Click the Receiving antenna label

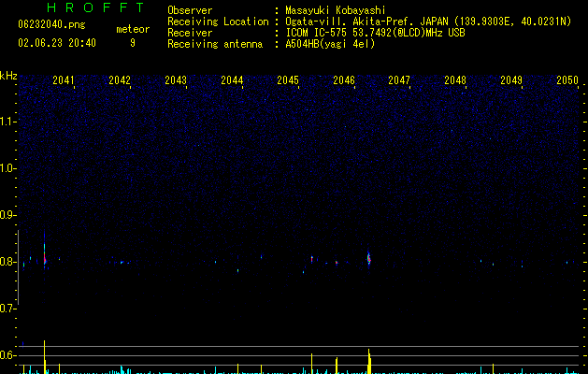[x=215, y=44]
